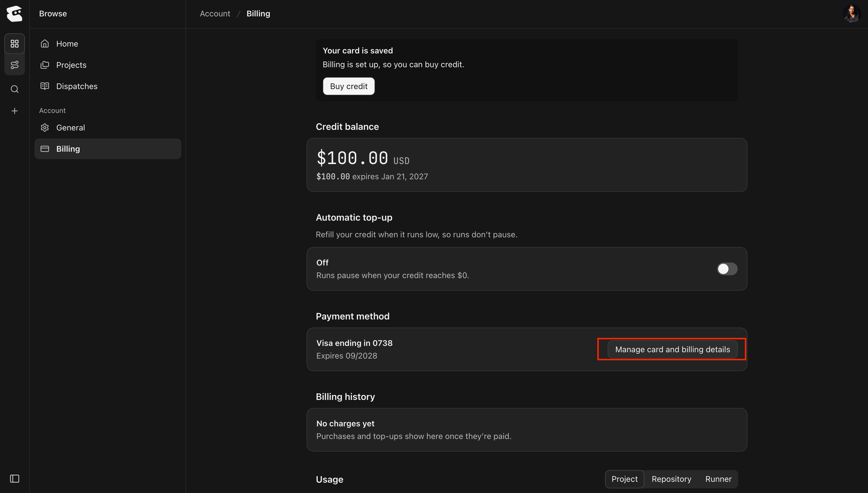This screenshot has height=493, width=868.
Task: Click 'Expires 09/2028' text
Action: click(x=346, y=356)
